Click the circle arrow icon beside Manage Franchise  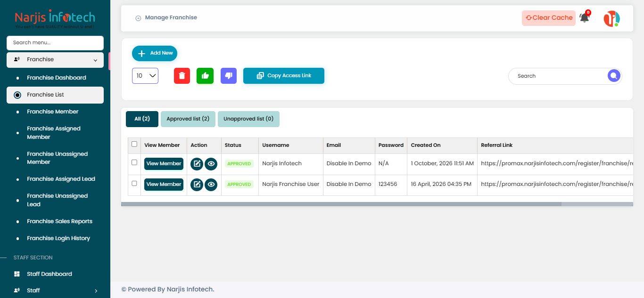pos(138,18)
